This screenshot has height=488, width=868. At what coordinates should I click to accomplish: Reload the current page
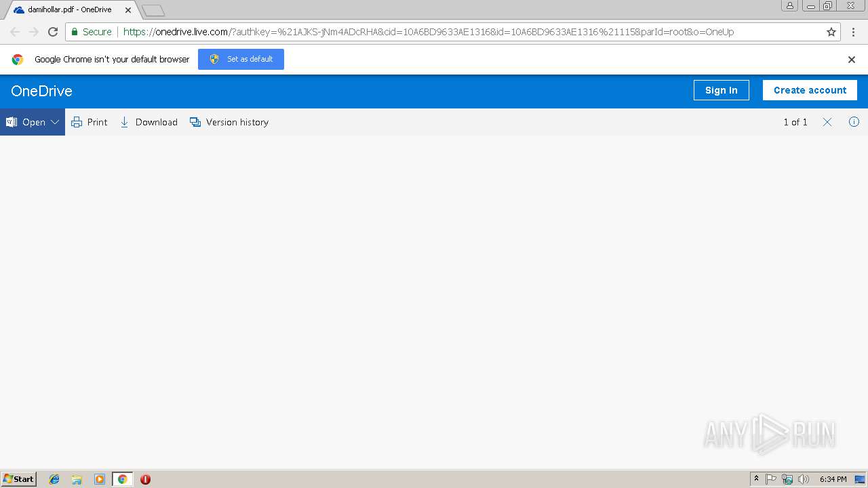[x=53, y=32]
